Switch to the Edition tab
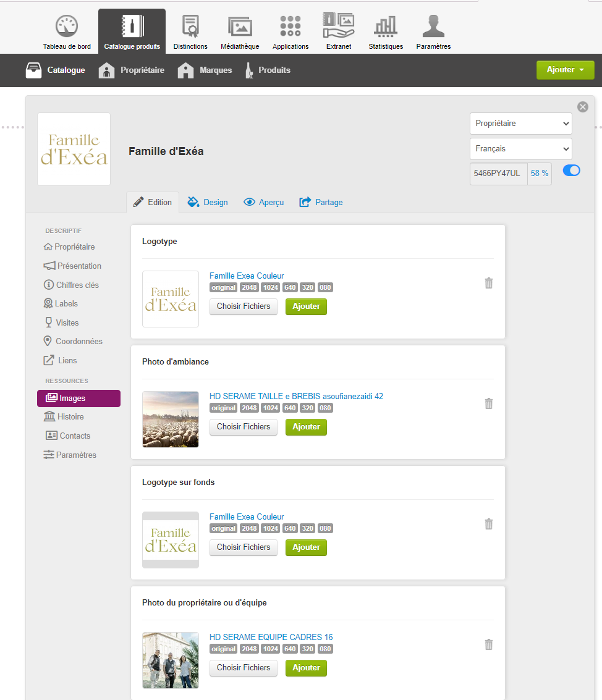 (153, 202)
